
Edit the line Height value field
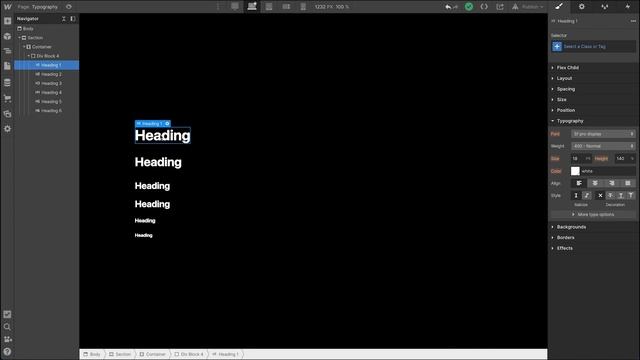pyautogui.click(x=624, y=158)
